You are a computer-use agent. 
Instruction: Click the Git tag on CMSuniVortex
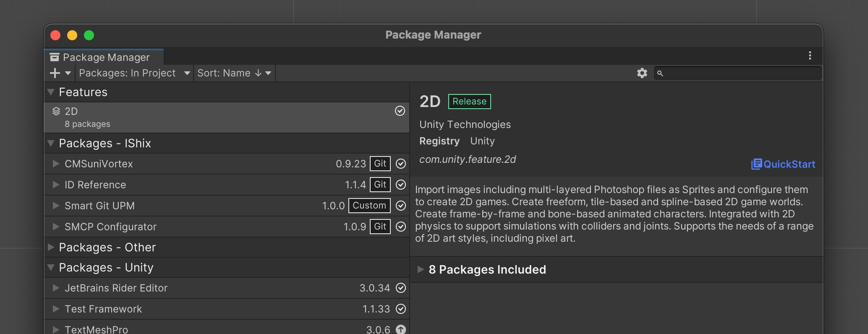pos(380,164)
